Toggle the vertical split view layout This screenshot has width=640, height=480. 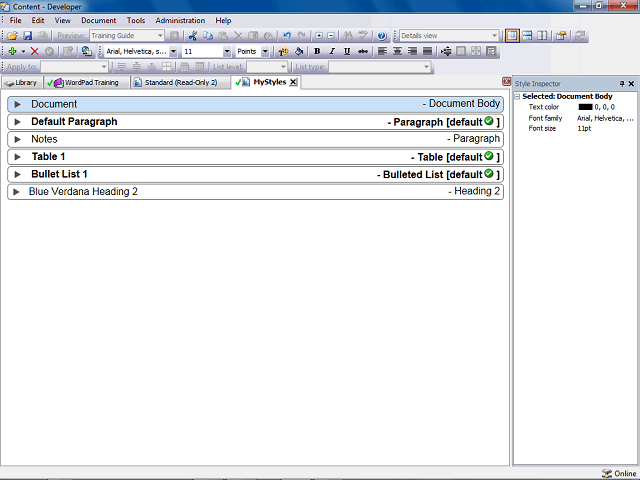tap(542, 36)
